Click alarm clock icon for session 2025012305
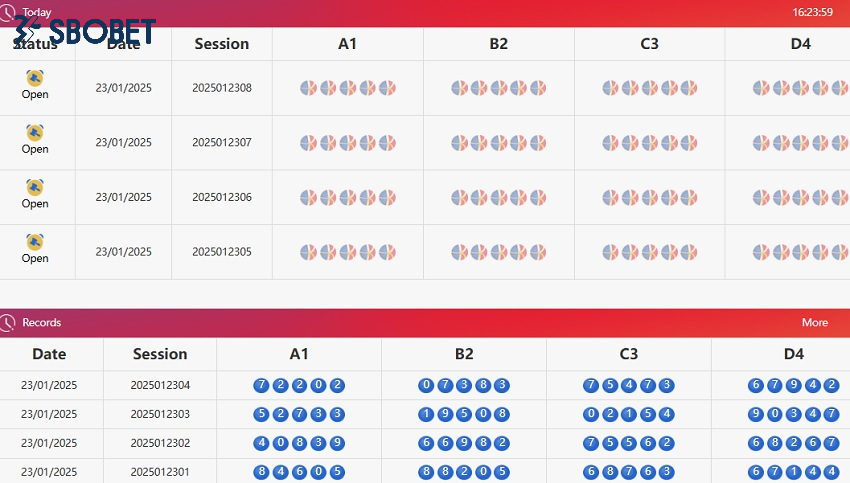 tap(35, 241)
